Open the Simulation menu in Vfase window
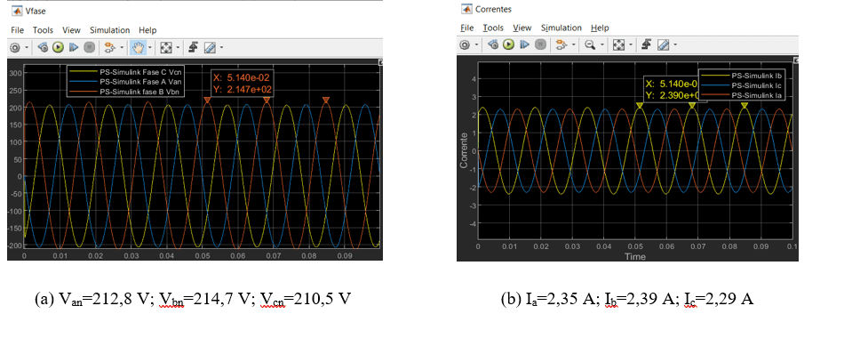 coord(109,30)
